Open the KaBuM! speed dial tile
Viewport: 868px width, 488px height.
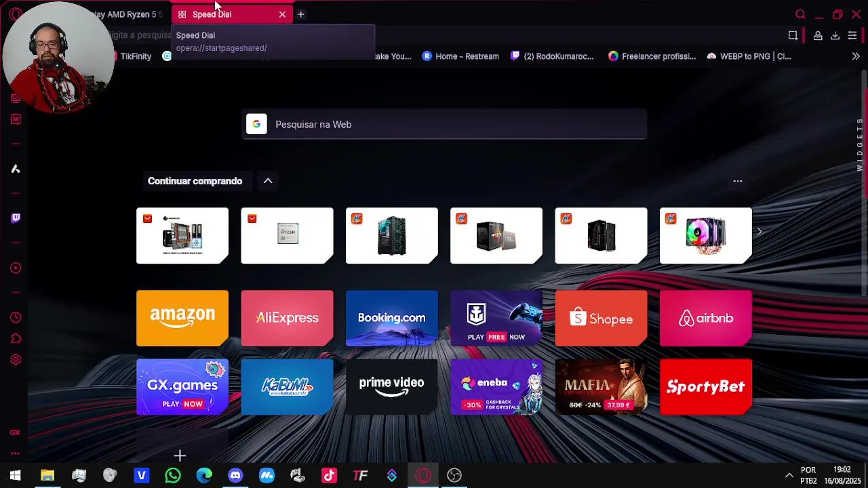pos(287,386)
